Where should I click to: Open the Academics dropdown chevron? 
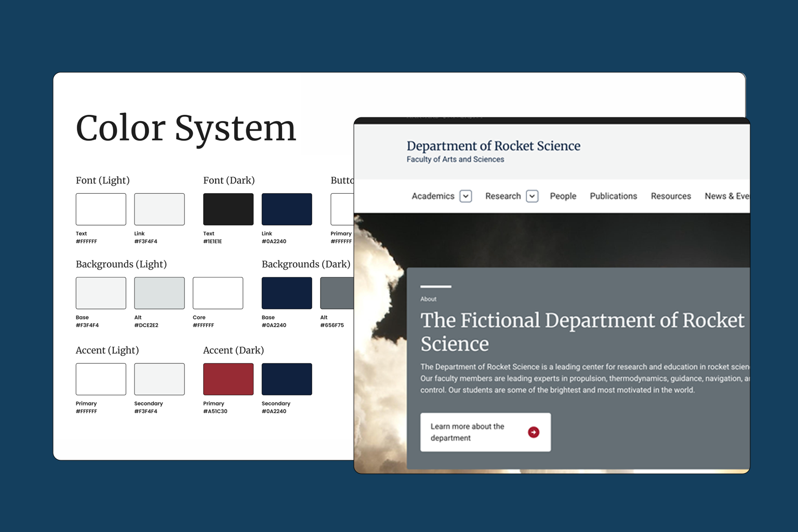click(x=466, y=196)
